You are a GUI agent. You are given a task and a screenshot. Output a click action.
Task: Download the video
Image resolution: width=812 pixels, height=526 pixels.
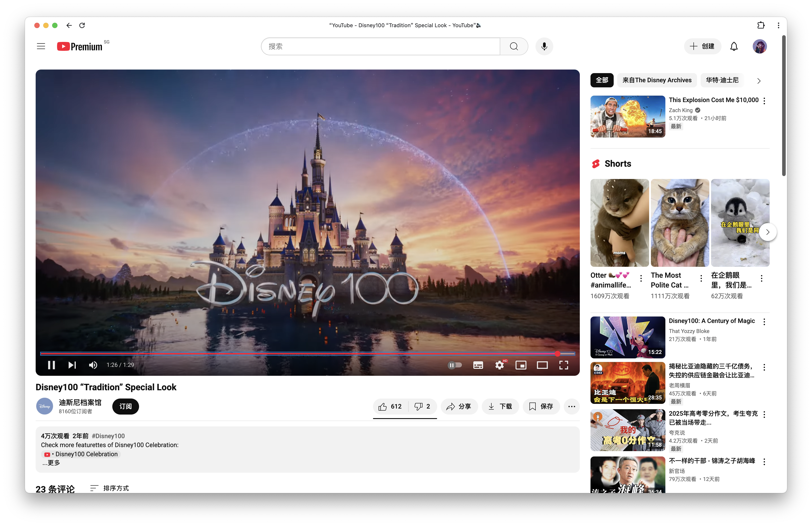tap(500, 406)
